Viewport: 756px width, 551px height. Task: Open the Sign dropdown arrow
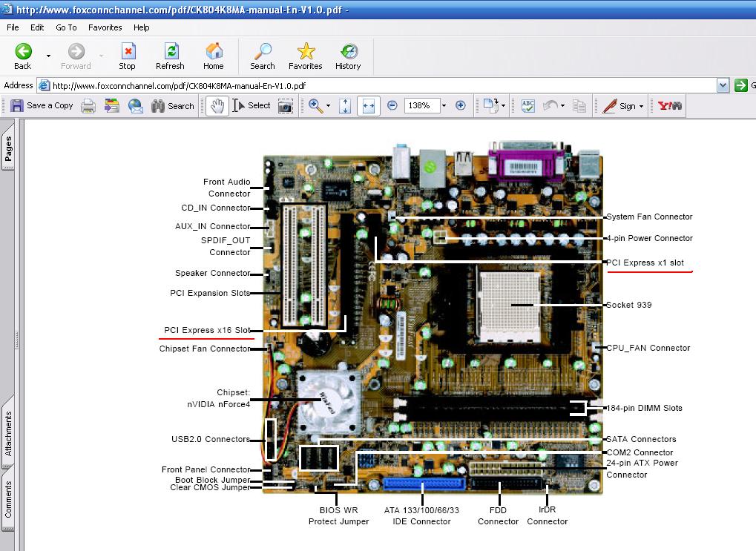tap(641, 106)
